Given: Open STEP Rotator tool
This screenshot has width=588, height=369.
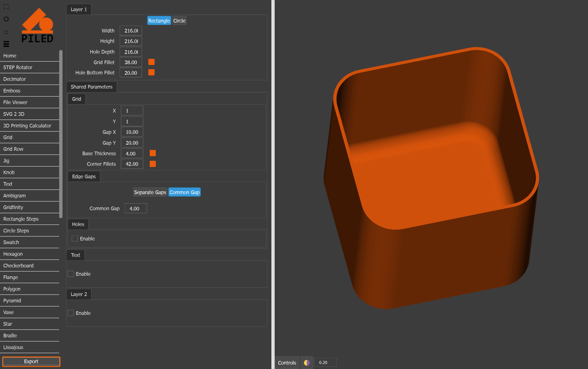Looking at the screenshot, I should tap(29, 67).
